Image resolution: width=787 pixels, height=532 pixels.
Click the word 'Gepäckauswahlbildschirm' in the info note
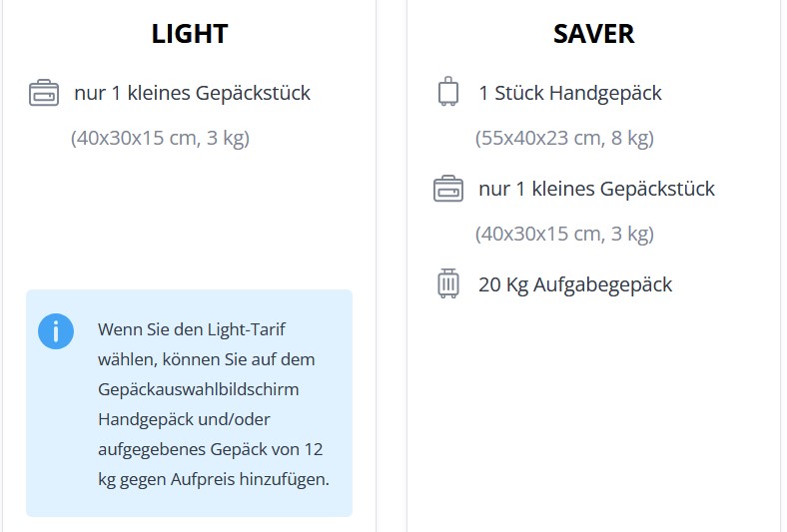[x=198, y=389]
